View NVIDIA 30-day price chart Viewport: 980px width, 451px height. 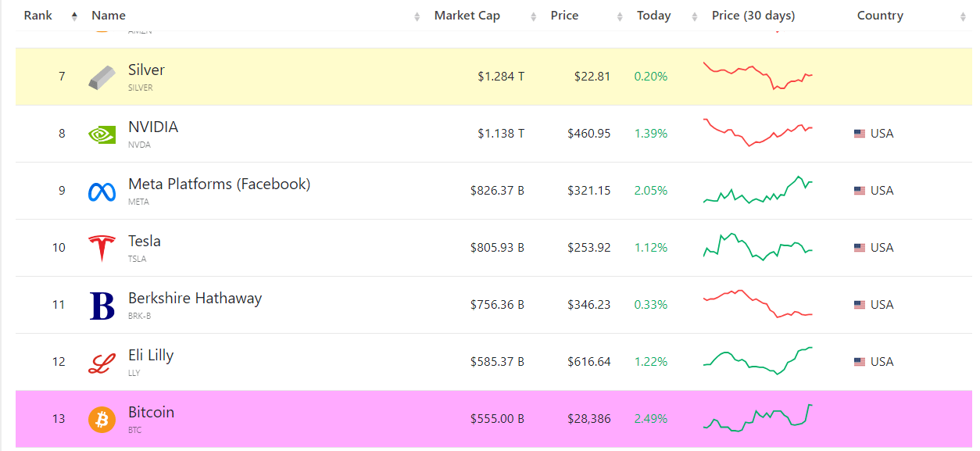[758, 132]
